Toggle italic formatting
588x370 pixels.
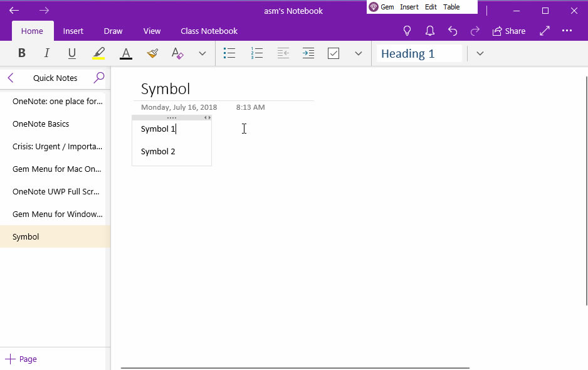click(x=46, y=53)
